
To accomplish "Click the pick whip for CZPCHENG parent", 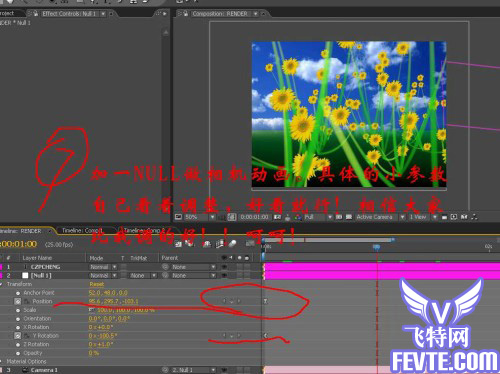I will (165, 267).
